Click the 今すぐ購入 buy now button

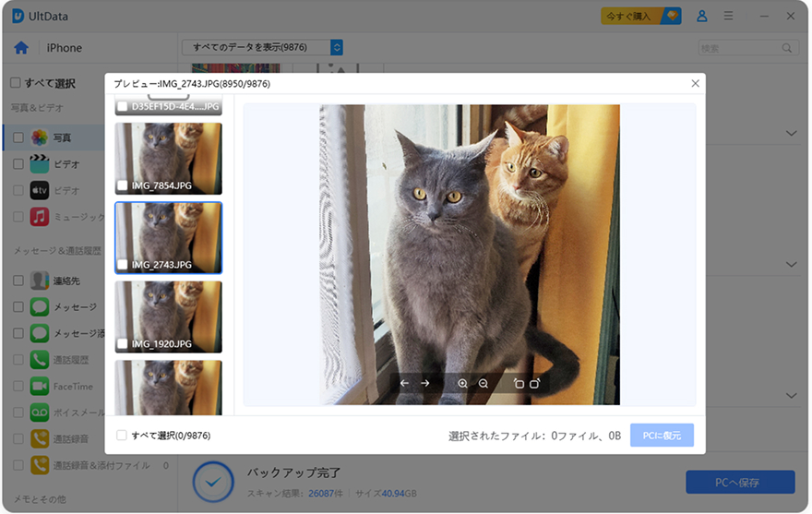point(640,16)
